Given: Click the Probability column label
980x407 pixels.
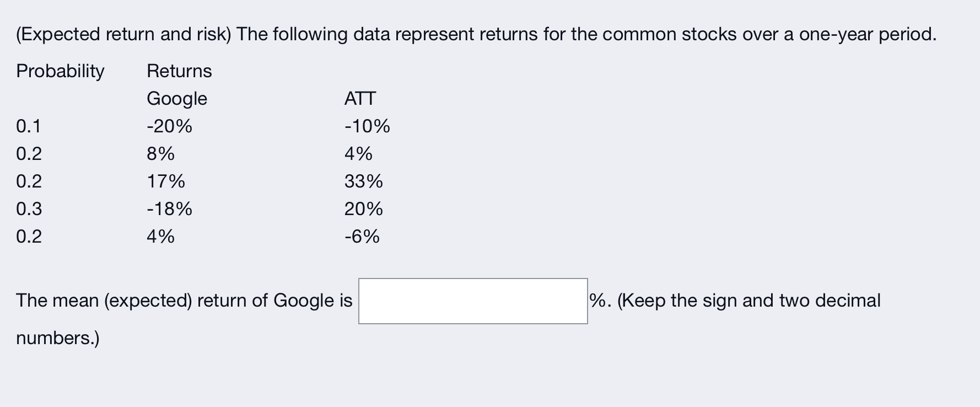Looking at the screenshot, I should [x=60, y=71].
